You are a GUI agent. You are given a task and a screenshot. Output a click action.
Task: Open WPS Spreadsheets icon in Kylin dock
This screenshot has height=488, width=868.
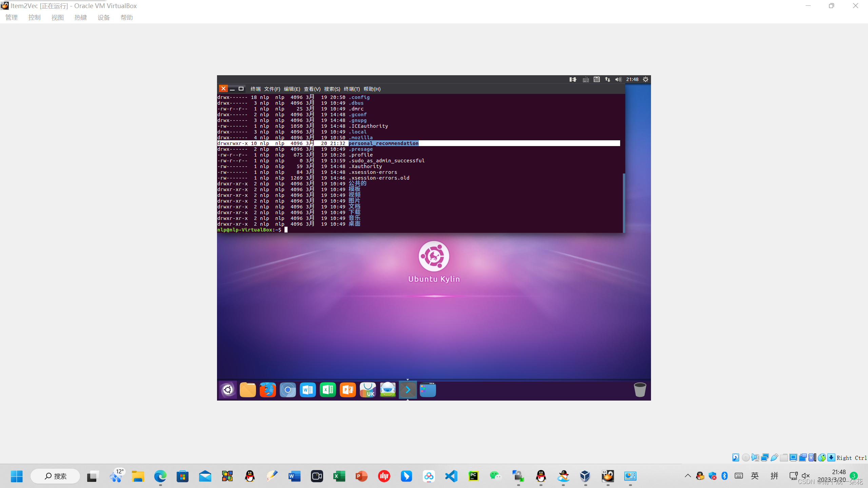(x=328, y=390)
